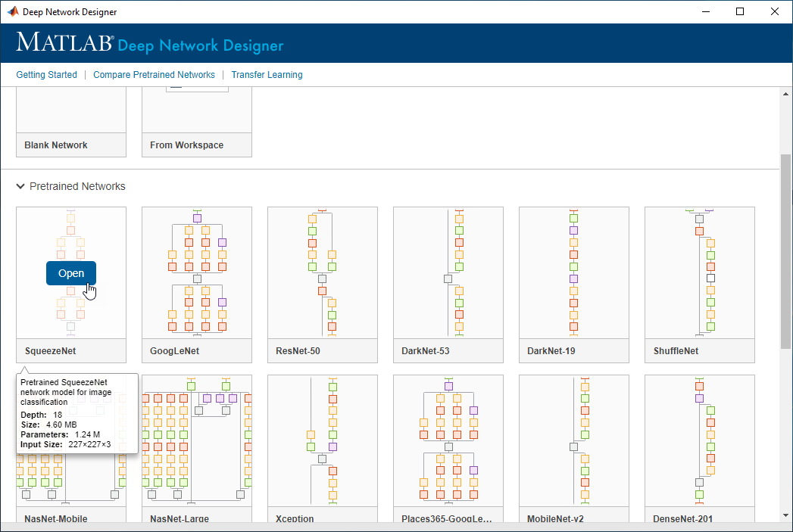Click the vertical scrollbar thumb
This screenshot has height=532, width=793.
(786, 250)
